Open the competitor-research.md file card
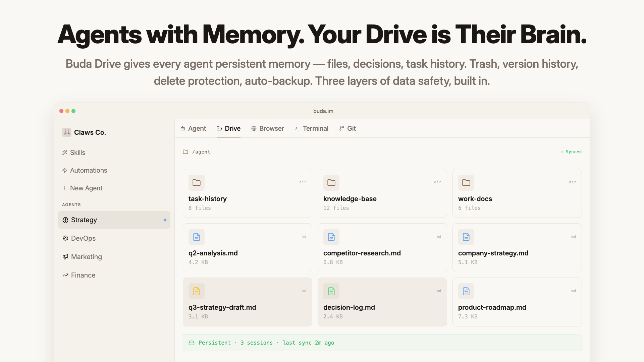Viewport: 644px width, 362px height. point(382,248)
